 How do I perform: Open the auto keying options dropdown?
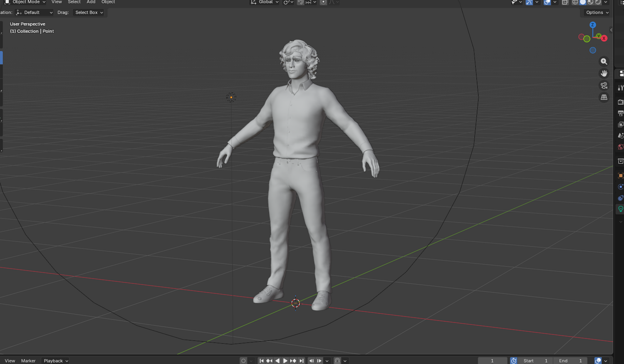tap(251, 361)
